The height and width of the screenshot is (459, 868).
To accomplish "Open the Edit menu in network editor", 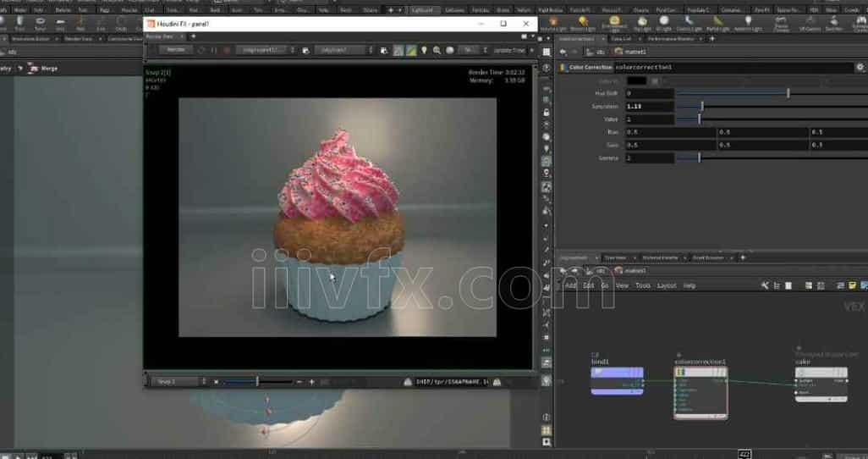I will tap(589, 285).
